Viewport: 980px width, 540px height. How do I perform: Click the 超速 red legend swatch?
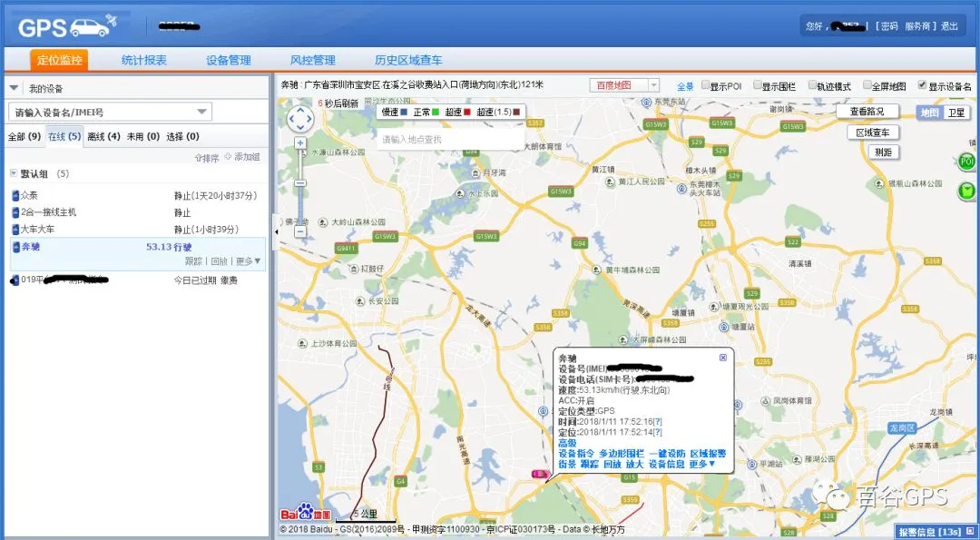pos(466,113)
